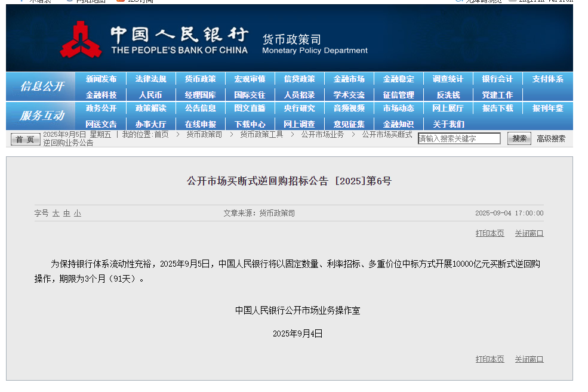Open the 新闻发布 menu item
The height and width of the screenshot is (392, 588).
pos(101,79)
